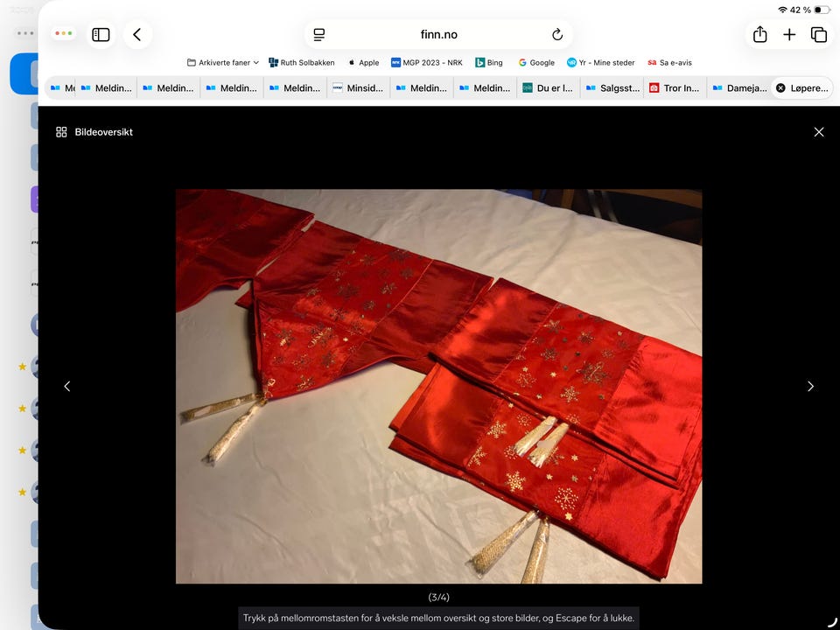
Task: Switch to the Salgsst... tab
Action: tap(612, 87)
